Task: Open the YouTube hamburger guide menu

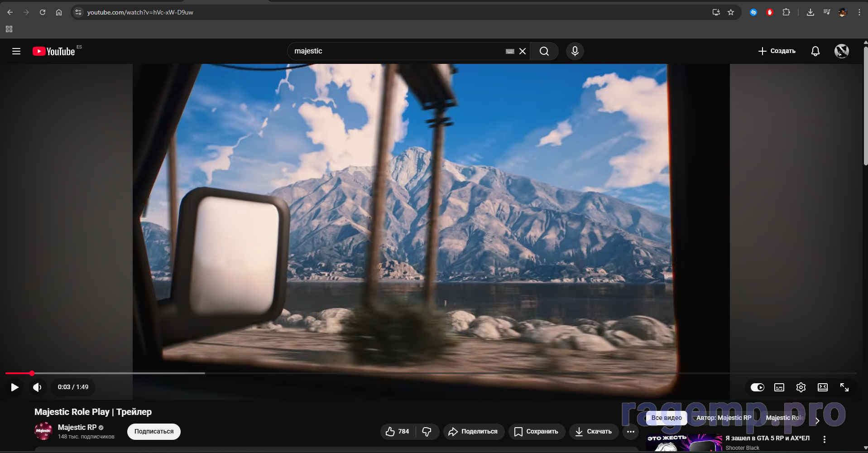Action: [x=16, y=51]
